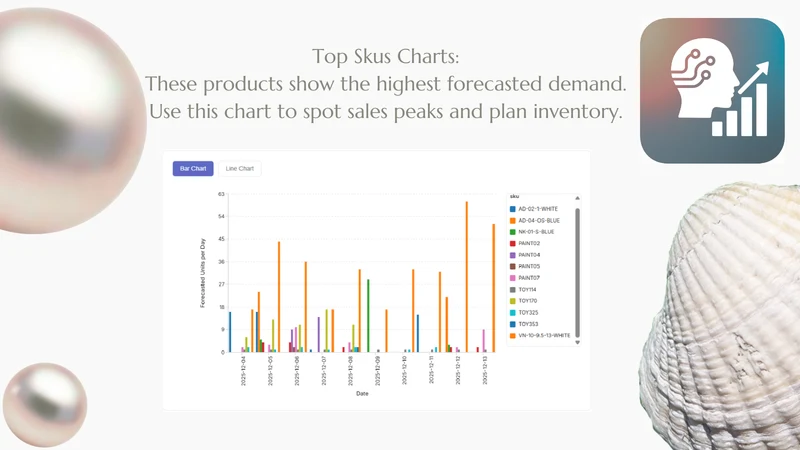Click the 63 y-axis tick value
Image resolution: width=800 pixels, height=450 pixels.
coord(221,194)
